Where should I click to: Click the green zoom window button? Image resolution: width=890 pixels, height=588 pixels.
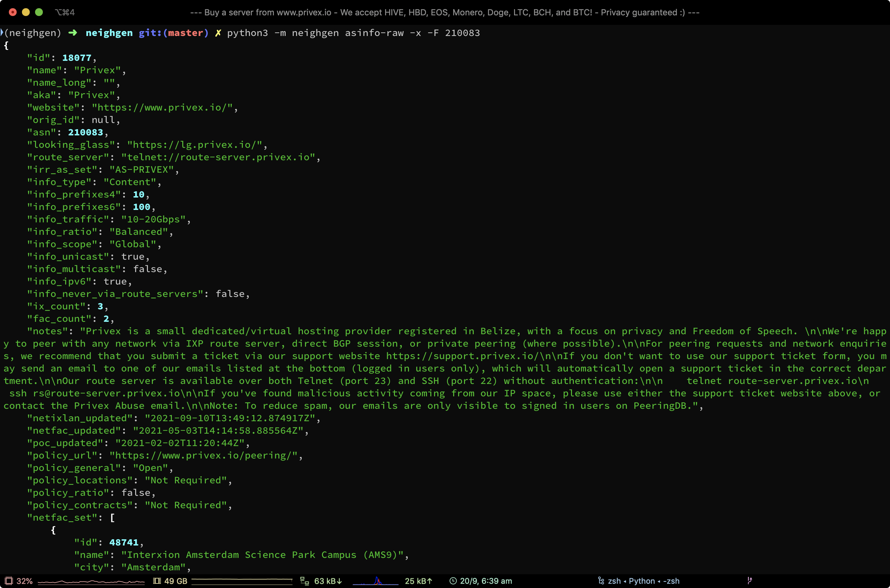click(39, 12)
